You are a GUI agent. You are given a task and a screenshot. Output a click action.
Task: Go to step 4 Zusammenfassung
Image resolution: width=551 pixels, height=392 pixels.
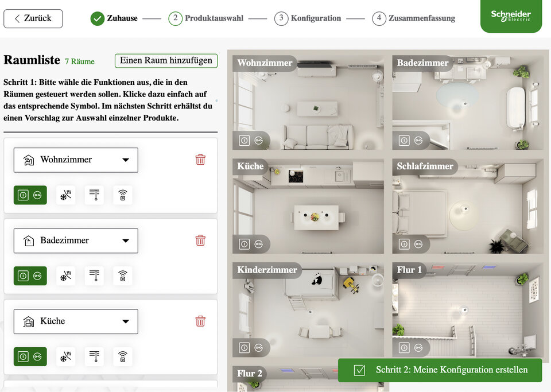[414, 18]
